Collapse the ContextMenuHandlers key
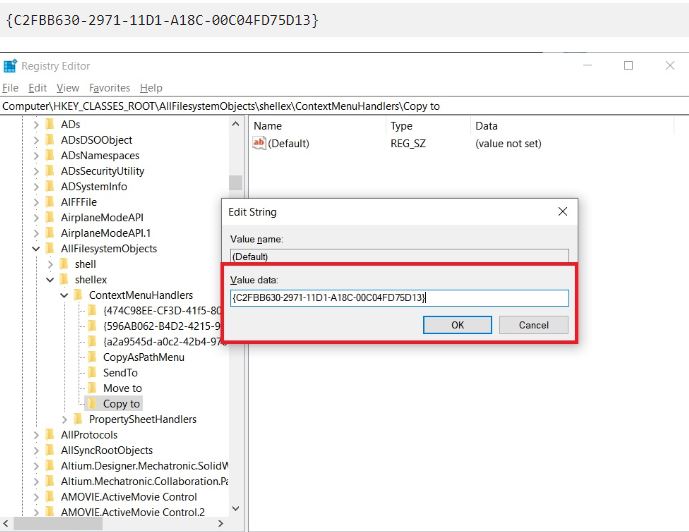This screenshot has width=689, height=532. (x=64, y=295)
